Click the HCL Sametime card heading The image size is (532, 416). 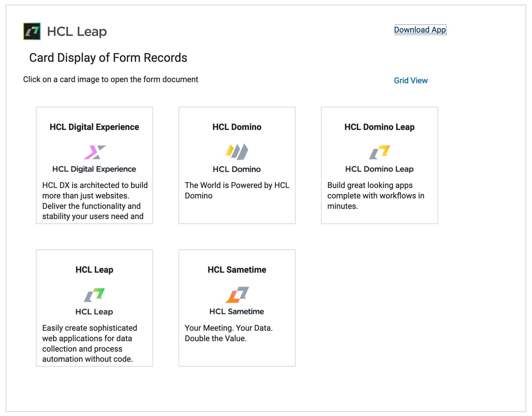coord(237,270)
